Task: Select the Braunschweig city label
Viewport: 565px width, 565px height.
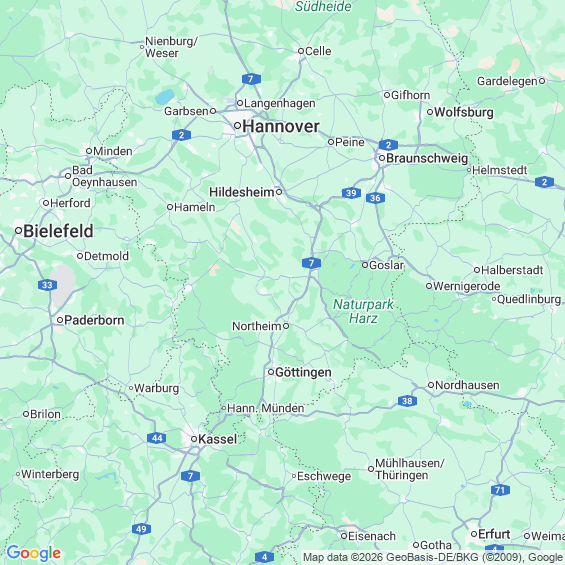Action: click(x=427, y=158)
